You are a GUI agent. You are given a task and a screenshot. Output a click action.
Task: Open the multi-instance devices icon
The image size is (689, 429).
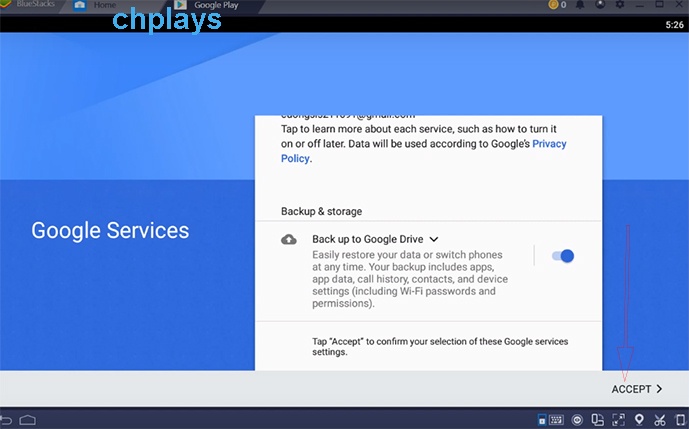(598, 420)
